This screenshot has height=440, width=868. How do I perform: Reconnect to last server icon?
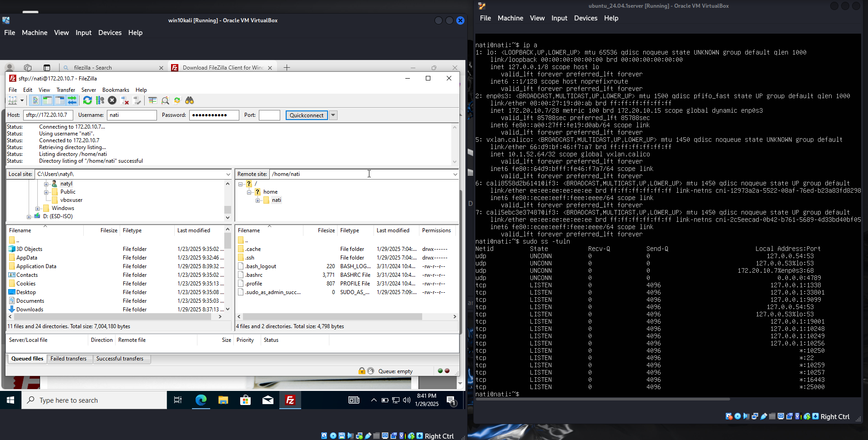click(x=137, y=100)
